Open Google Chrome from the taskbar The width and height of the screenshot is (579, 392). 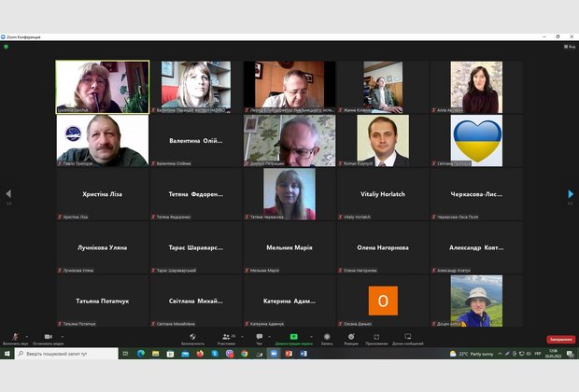click(x=244, y=354)
